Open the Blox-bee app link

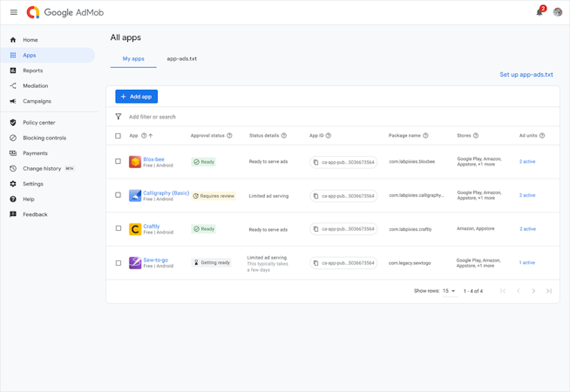coord(153,159)
